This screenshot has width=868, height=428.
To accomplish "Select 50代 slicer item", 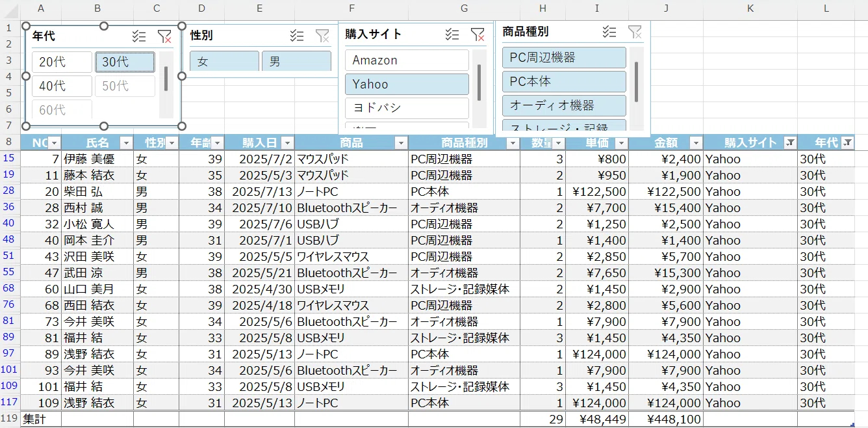I will [x=125, y=86].
